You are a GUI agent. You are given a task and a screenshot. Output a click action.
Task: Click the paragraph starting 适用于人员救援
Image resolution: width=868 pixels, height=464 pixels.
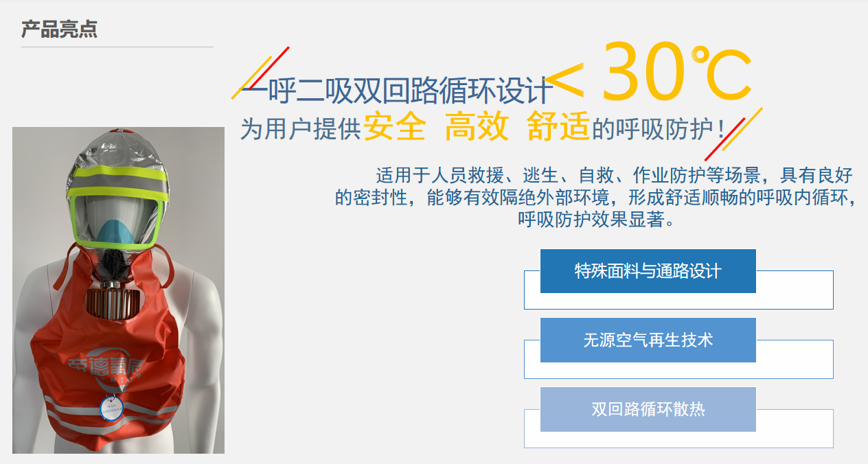[x=595, y=196]
